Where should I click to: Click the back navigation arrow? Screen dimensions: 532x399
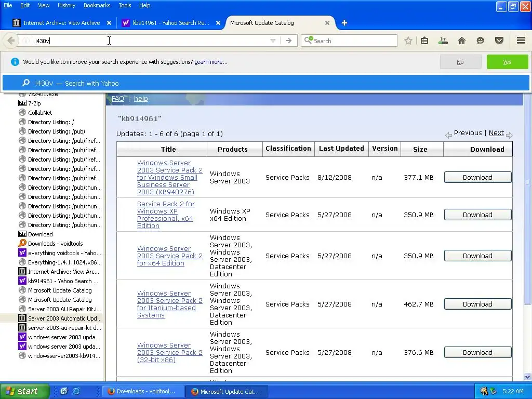click(11, 41)
